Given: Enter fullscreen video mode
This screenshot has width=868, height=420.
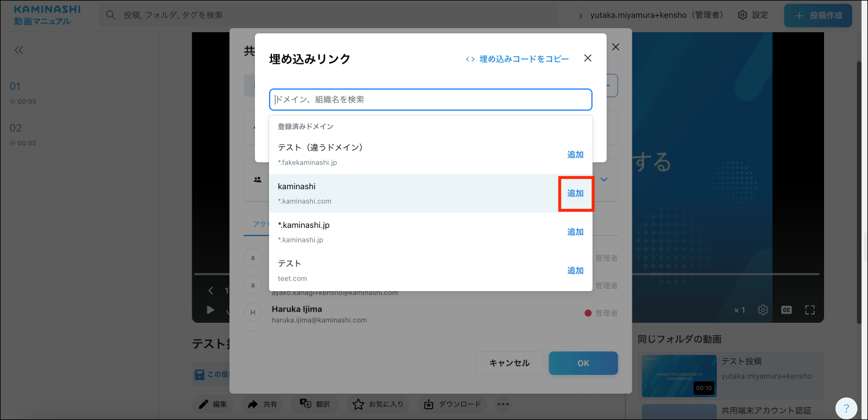Looking at the screenshot, I should coord(810,310).
